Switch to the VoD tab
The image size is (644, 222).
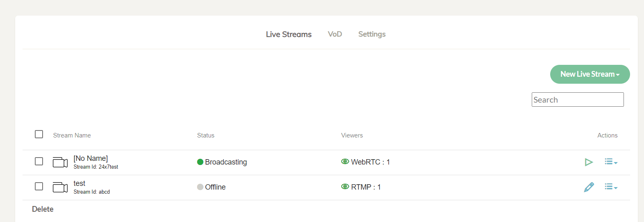point(335,34)
